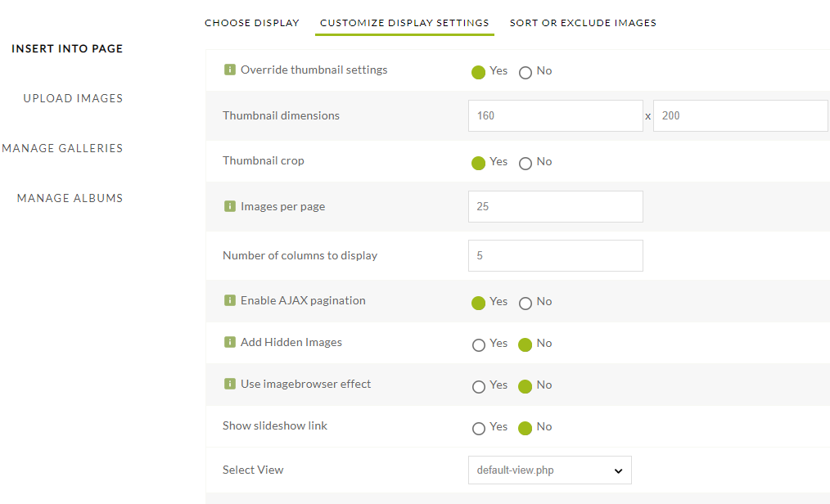Open Manage Galleries in sidebar
The image size is (830, 504).
62,148
